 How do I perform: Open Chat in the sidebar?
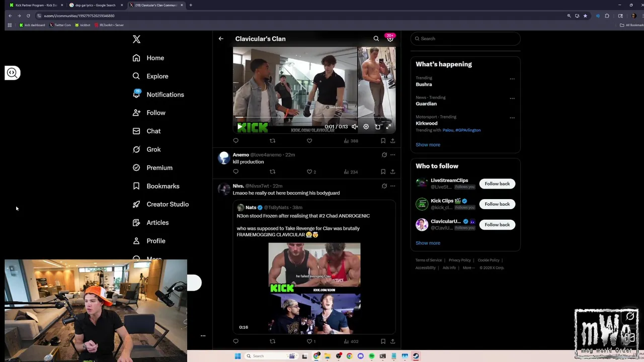[146, 131]
